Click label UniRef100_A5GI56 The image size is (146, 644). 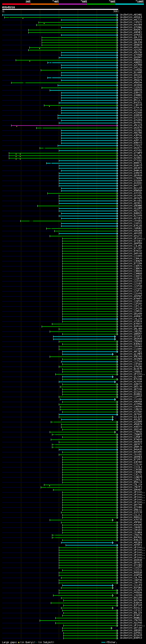pos(131,53)
